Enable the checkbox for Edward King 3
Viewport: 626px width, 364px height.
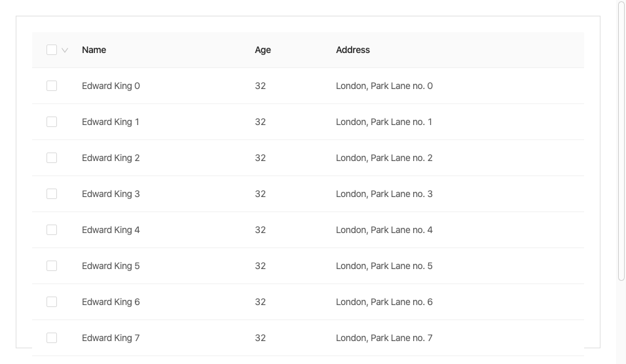52,194
